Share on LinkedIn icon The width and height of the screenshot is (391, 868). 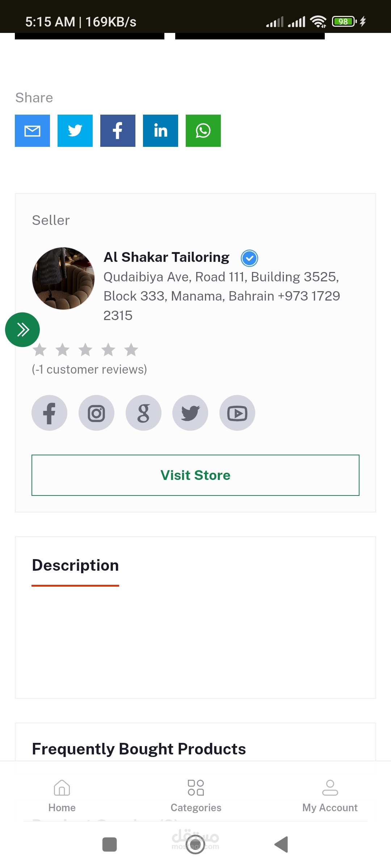(160, 131)
